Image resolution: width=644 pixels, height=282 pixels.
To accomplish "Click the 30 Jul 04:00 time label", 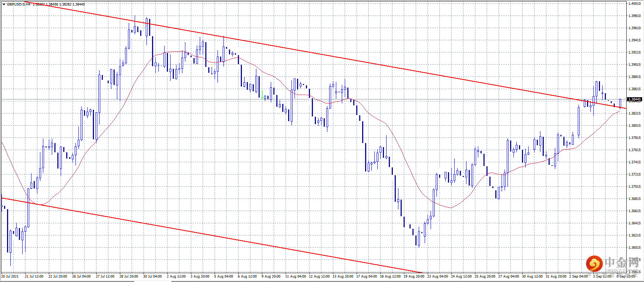I will pos(152,276).
